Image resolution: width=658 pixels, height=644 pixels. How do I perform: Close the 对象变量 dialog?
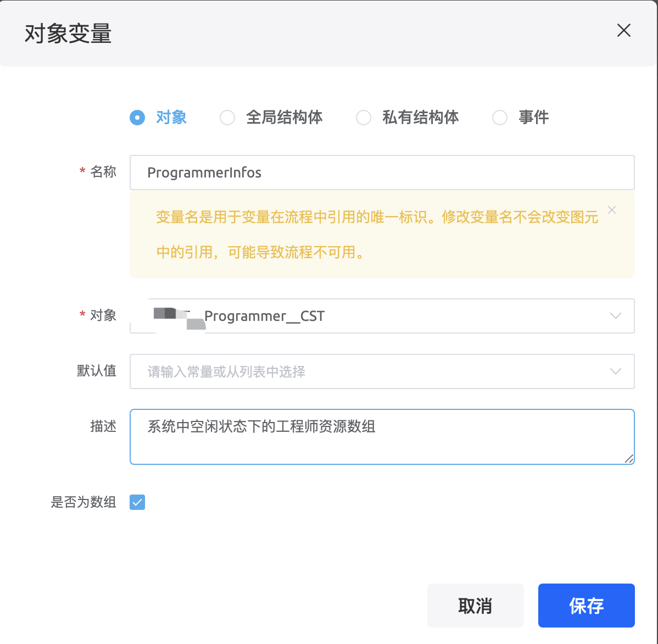tap(623, 31)
